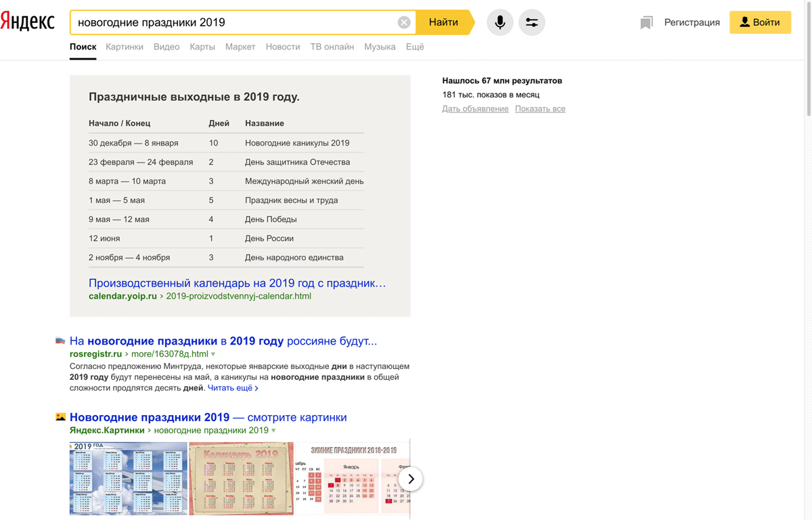Viewport: 812px width, 520px height.
Task: Open Производственный календарь на 2019 link
Action: click(237, 283)
